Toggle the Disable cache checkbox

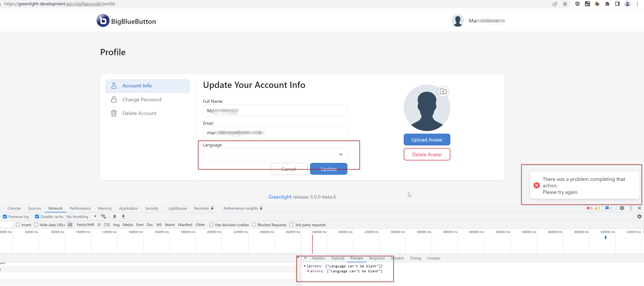click(37, 217)
